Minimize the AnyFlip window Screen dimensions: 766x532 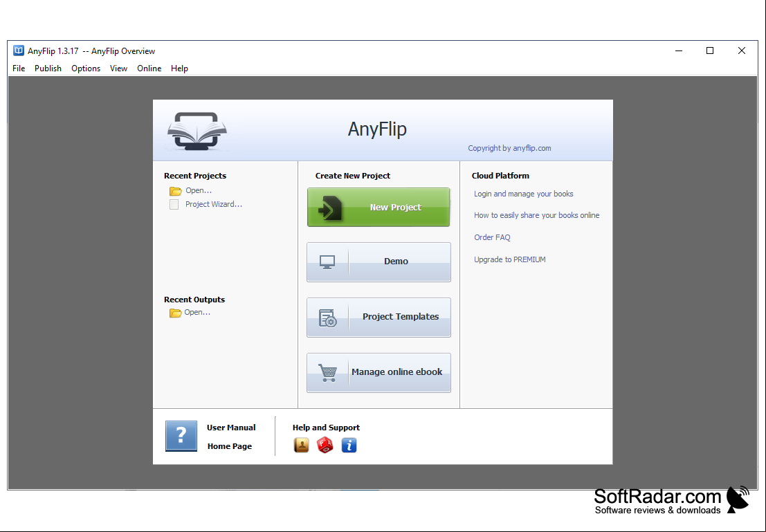tap(679, 51)
